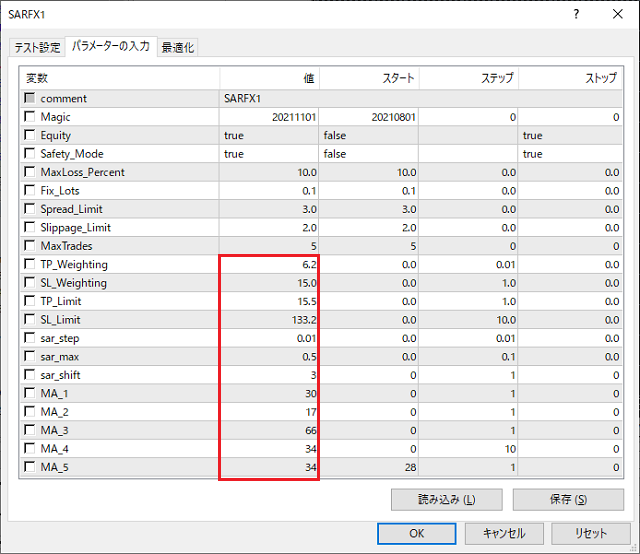
Task: Tick the sar_step checkbox
Action: [x=29, y=338]
